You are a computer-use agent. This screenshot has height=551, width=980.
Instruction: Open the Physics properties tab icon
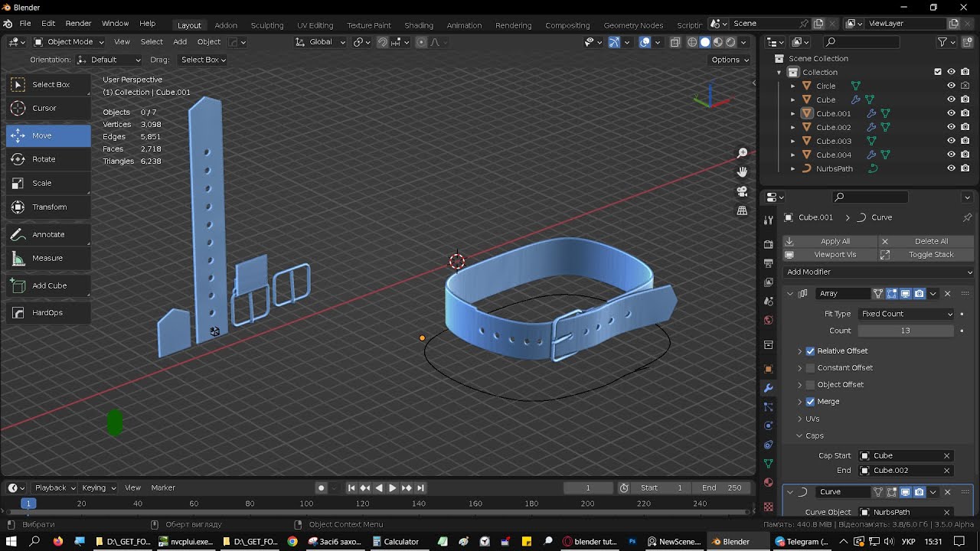coord(769,425)
